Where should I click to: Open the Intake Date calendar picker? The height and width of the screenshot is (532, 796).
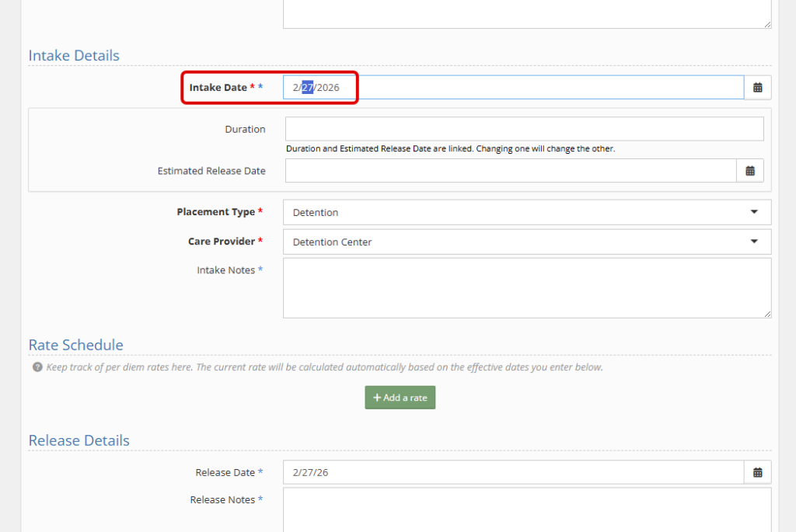[x=757, y=88]
